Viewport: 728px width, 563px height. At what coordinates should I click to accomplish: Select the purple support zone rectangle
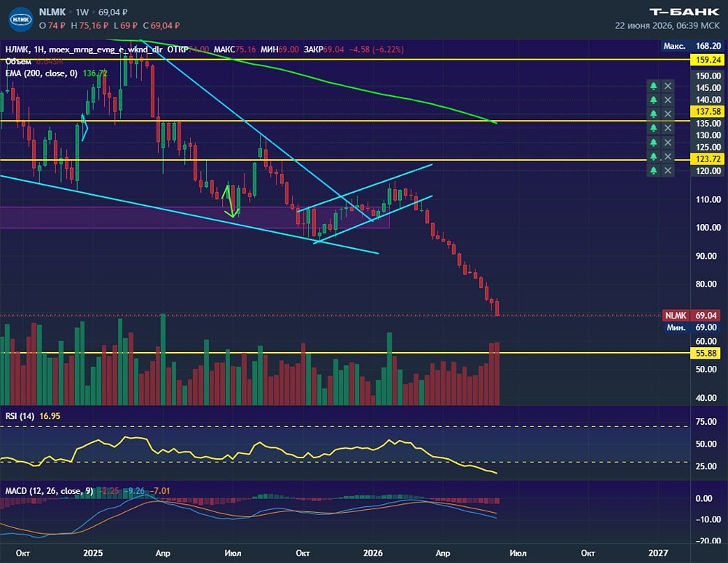194,217
